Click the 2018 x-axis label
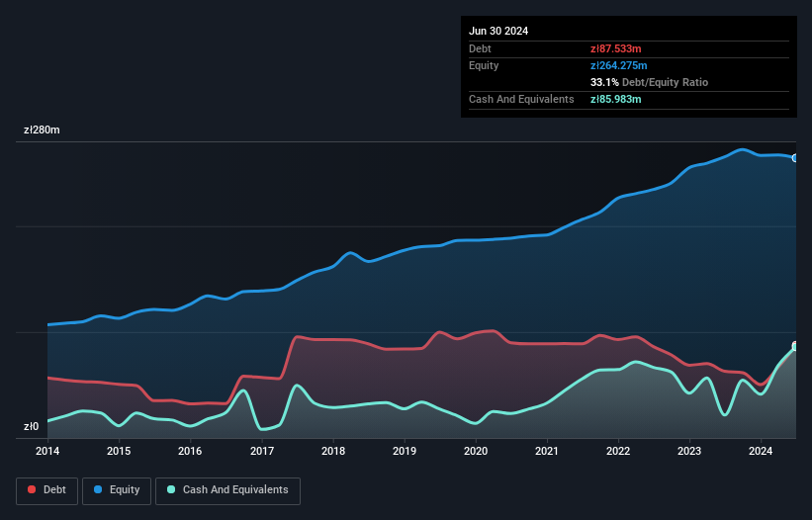The width and height of the screenshot is (812, 520). 333,451
